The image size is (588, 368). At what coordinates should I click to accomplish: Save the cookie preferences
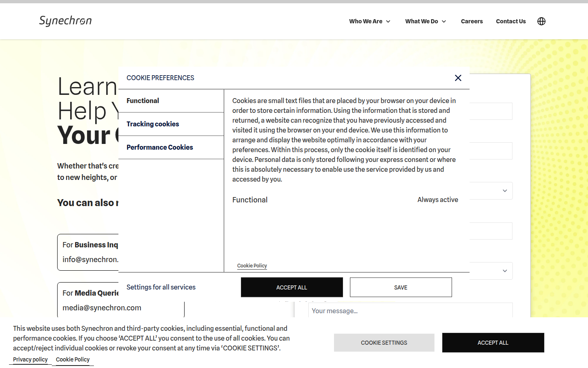coord(401,287)
